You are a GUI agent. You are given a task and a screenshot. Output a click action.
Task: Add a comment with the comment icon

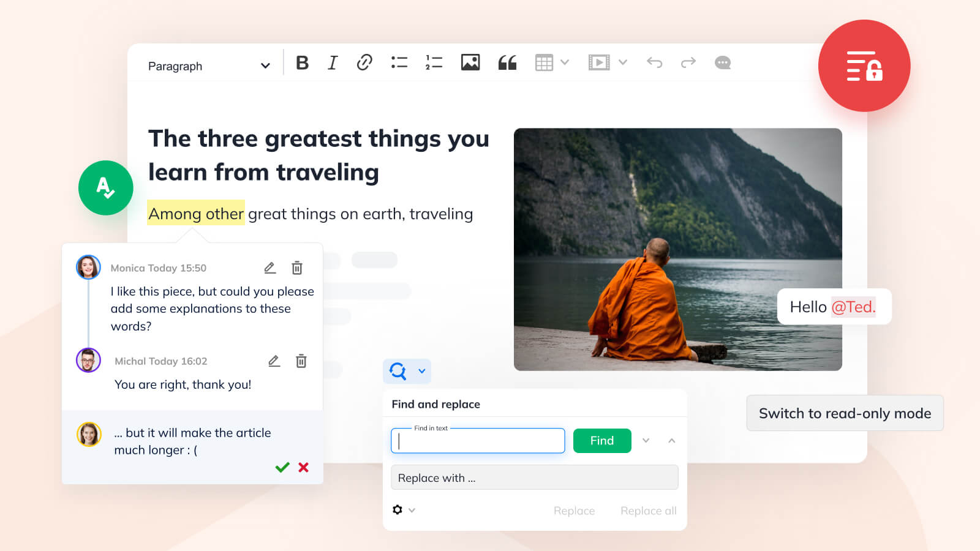[x=723, y=62]
